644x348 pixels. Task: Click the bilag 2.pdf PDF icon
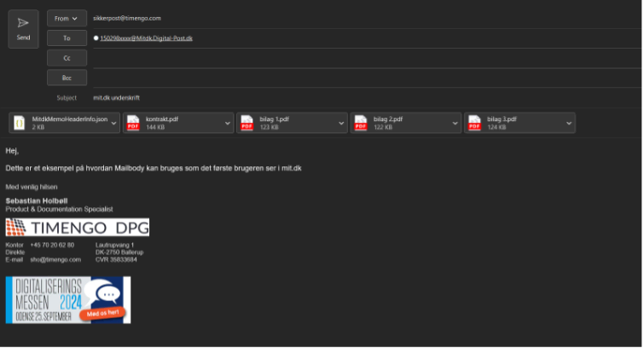(360, 123)
